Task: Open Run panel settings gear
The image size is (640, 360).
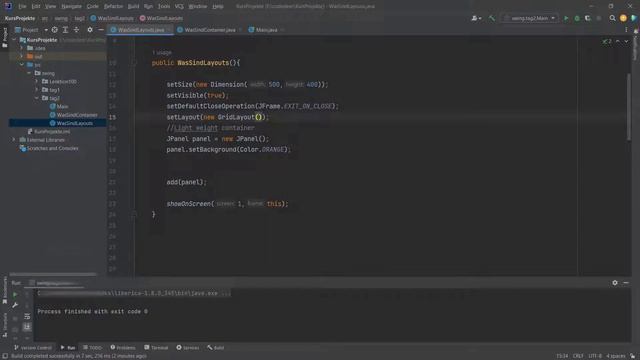Action: (x=615, y=282)
